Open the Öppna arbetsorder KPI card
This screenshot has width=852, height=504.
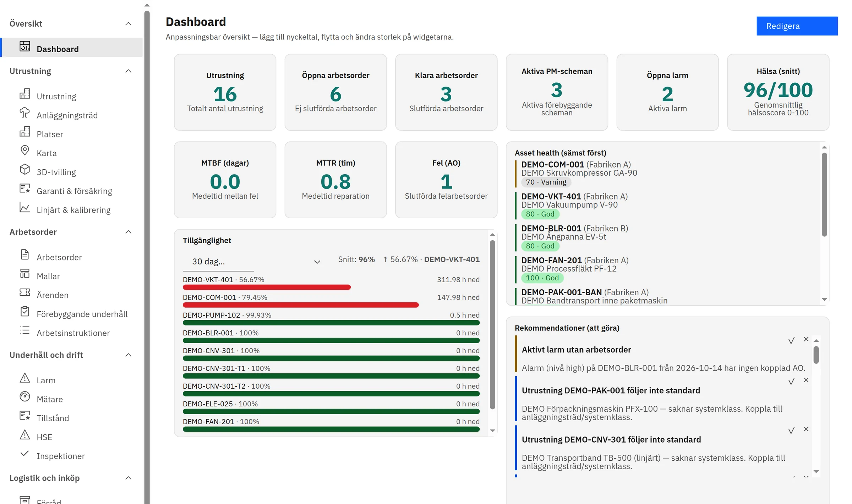[335, 92]
